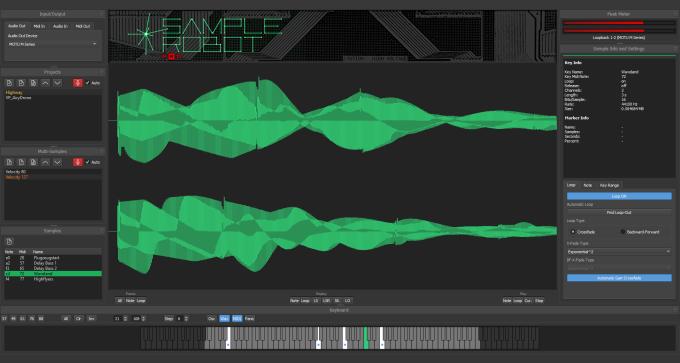Select the Backward-Forward loop type radio button
The height and width of the screenshot is (363, 680).
(623, 232)
